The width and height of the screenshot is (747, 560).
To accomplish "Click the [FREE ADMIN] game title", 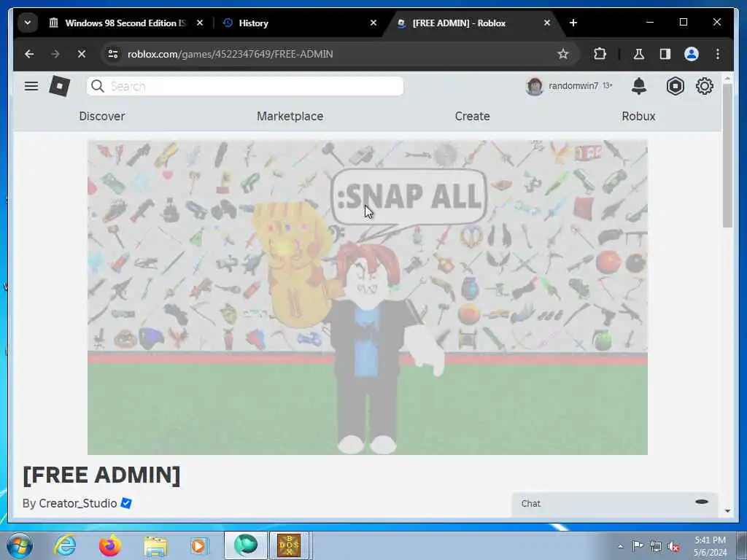I will point(101,475).
